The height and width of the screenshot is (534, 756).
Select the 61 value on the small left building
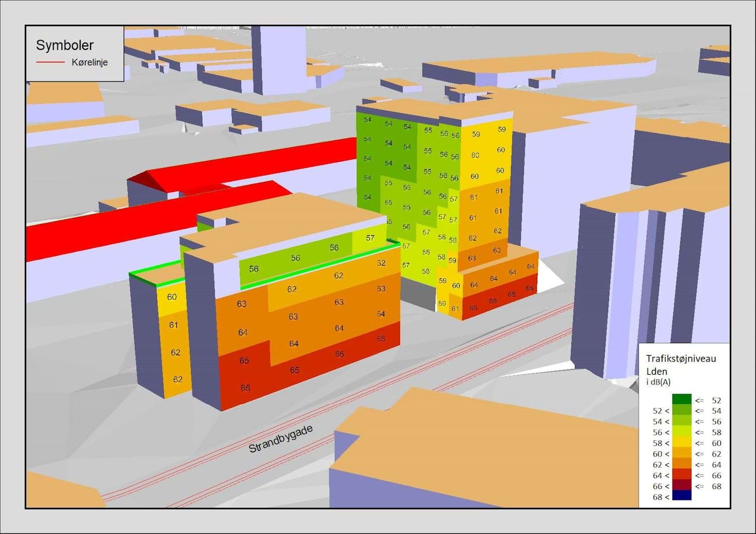[x=173, y=325]
